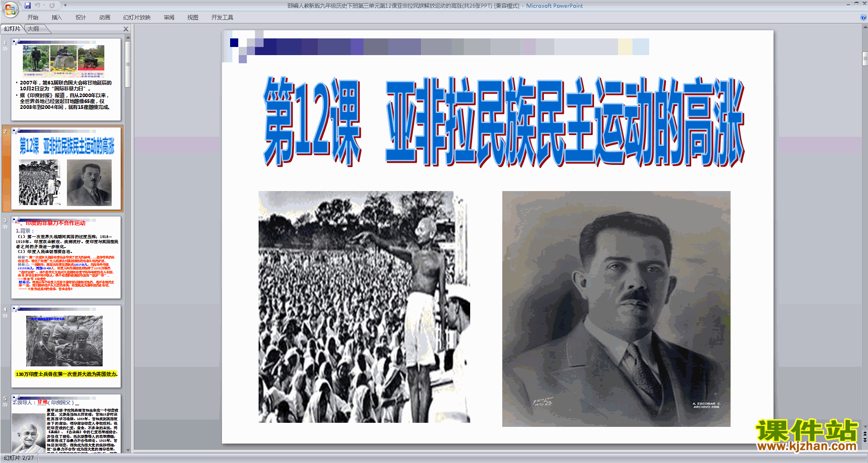Select slide 5 thumbnail about 甘地

click(x=66, y=424)
